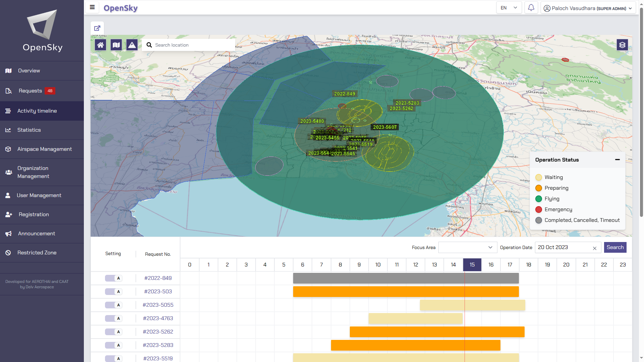
Task: Click the map view icon
Action: [x=116, y=45]
